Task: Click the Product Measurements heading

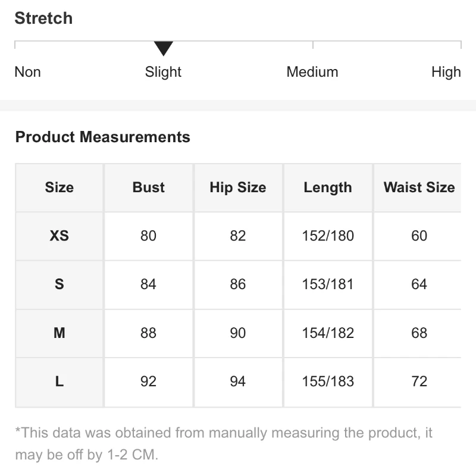Action: 103,137
